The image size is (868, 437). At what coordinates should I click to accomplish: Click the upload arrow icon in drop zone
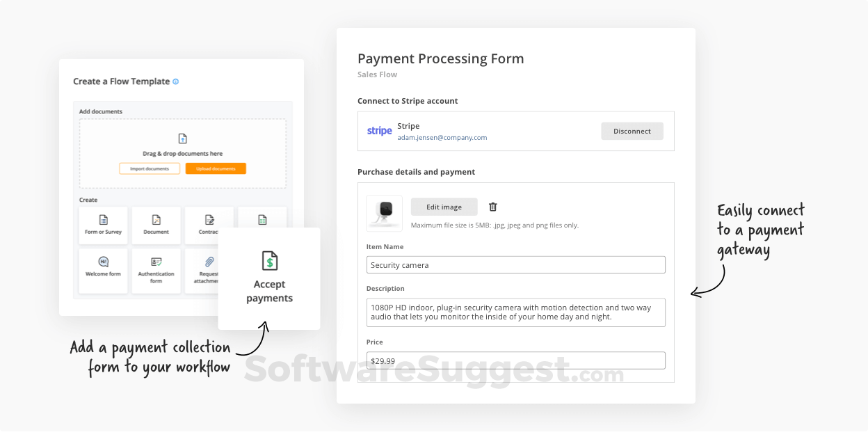tap(183, 138)
